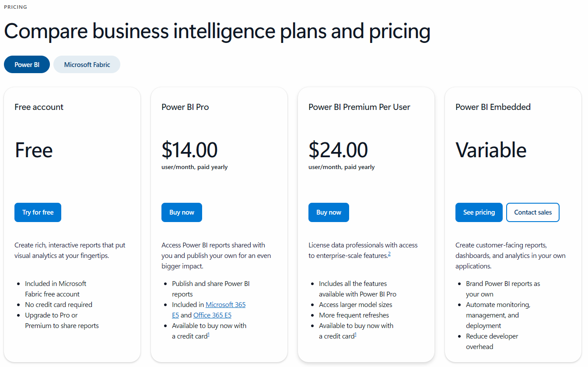The height and width of the screenshot is (367, 588).
Task: Select the Power BI pricing tab
Action: [x=27, y=64]
